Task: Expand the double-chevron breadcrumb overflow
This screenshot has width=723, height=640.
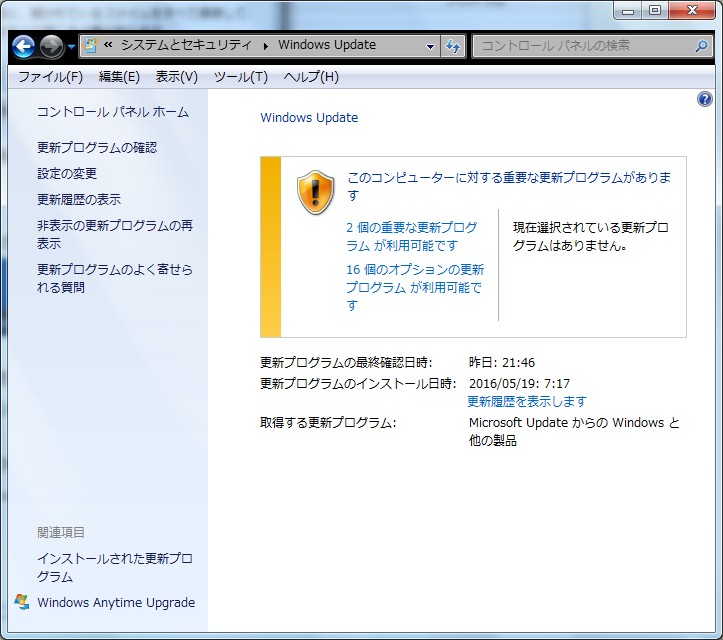Action: [x=108, y=45]
